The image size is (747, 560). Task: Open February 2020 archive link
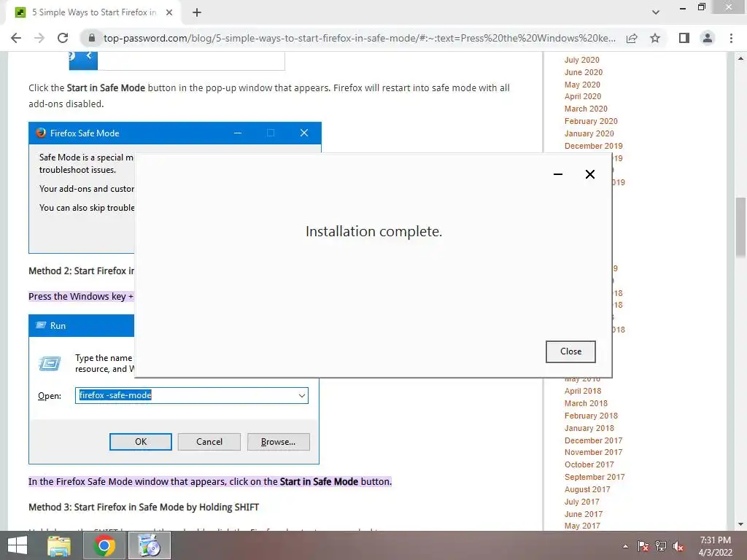click(x=591, y=121)
